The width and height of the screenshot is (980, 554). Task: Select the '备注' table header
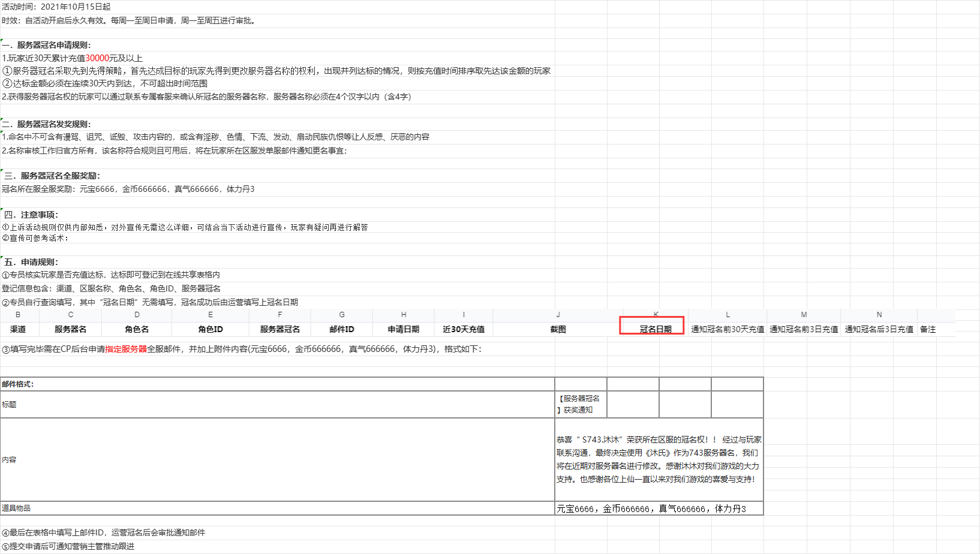928,329
